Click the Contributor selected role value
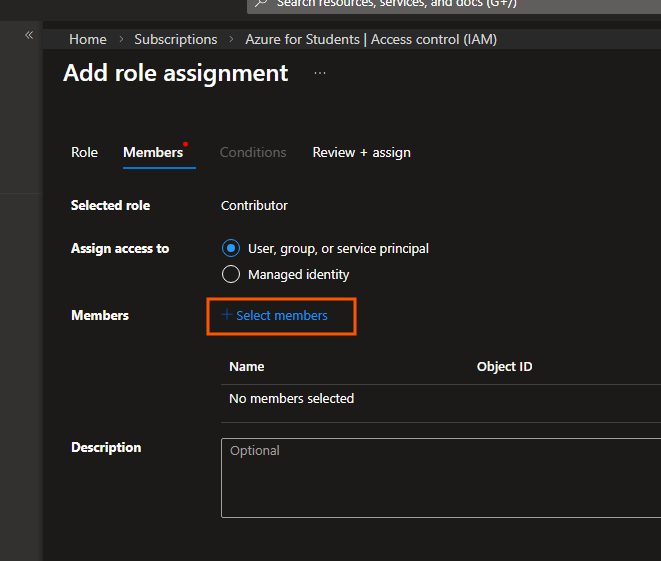 (254, 205)
